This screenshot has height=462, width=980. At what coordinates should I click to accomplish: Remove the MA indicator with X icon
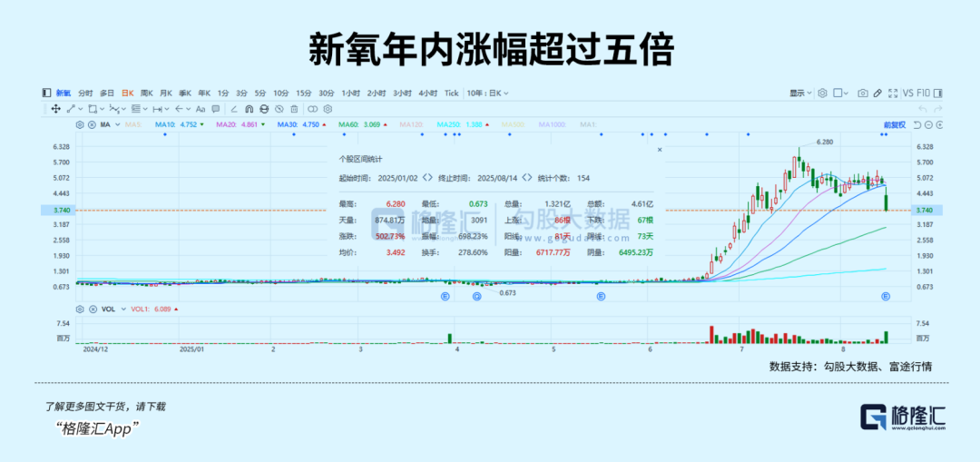pos(92,124)
